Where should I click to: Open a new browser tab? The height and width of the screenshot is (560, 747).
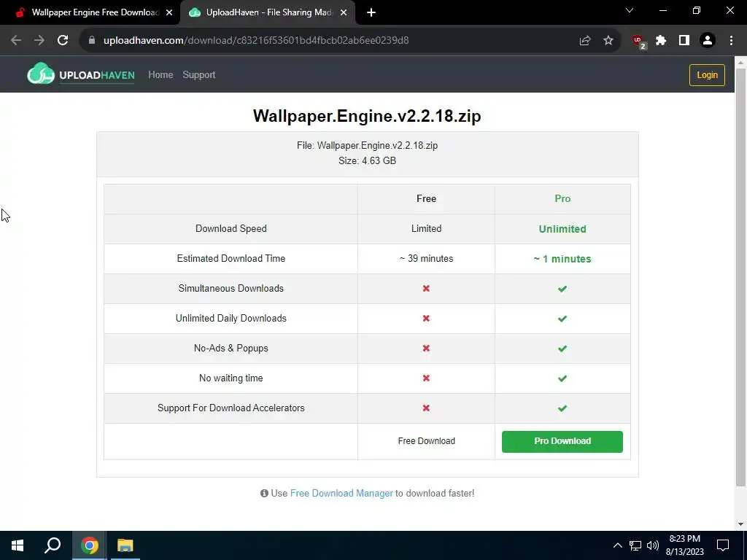pos(371,13)
